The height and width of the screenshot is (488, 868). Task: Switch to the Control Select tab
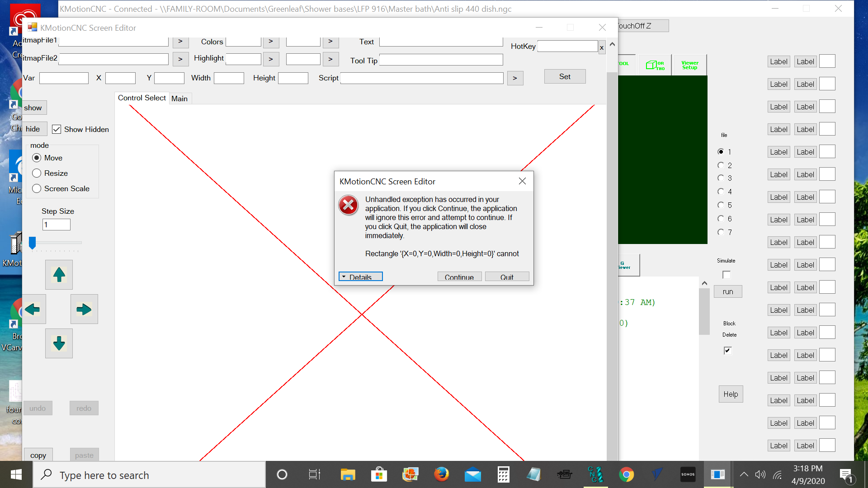coord(142,98)
